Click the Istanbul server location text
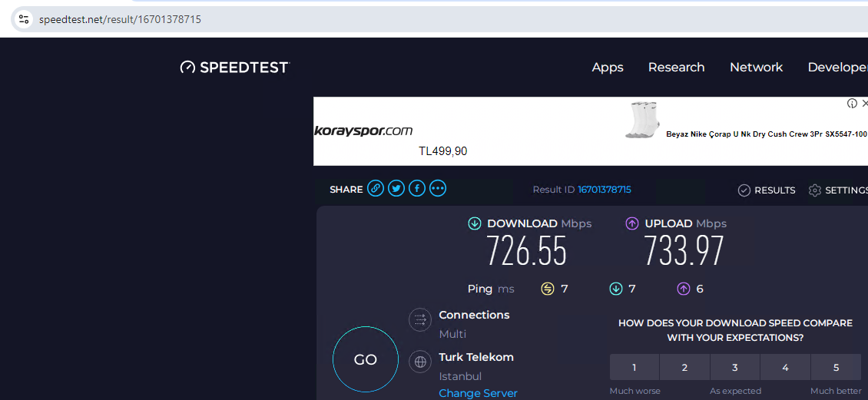 460,377
